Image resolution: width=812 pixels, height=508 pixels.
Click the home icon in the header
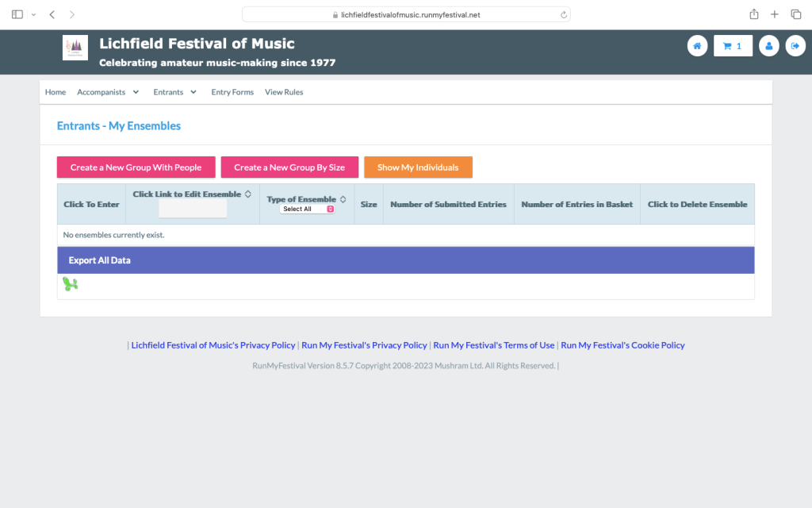697,46
